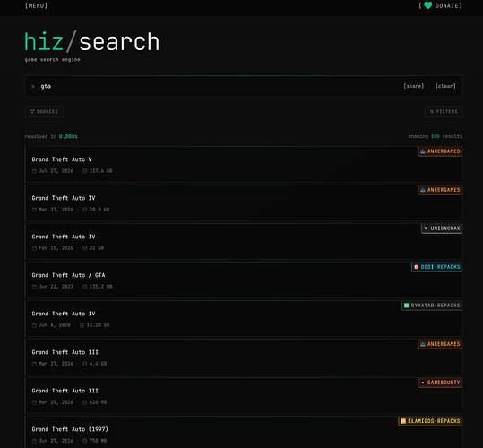This screenshot has height=448, width=483.
Task: Click the share link in search bar
Action: 414,86
